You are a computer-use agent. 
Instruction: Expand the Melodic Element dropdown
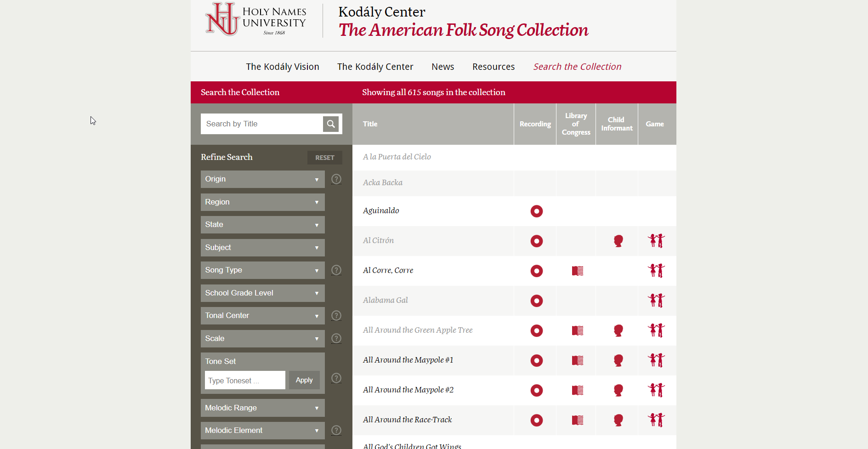click(x=263, y=431)
